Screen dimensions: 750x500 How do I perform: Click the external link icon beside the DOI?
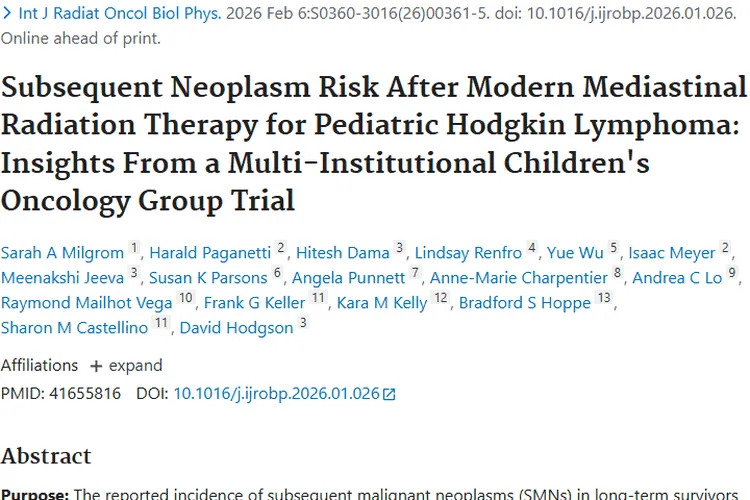tap(390, 394)
